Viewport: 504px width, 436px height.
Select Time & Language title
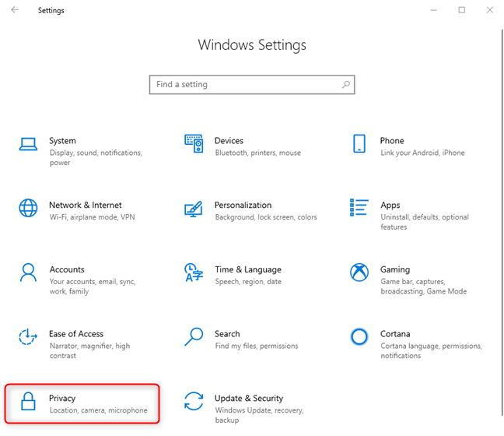coord(248,269)
